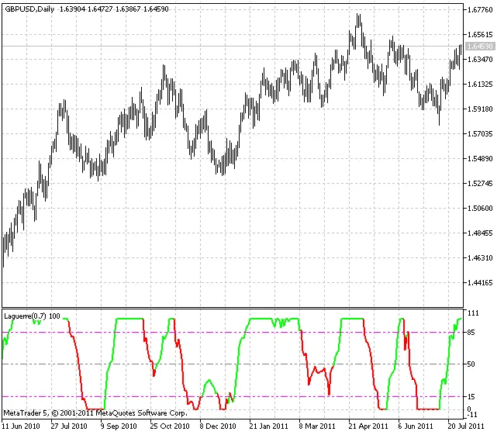Click the 9 Sep 2010 date label
The width and height of the screenshot is (504, 435).
coord(119,426)
